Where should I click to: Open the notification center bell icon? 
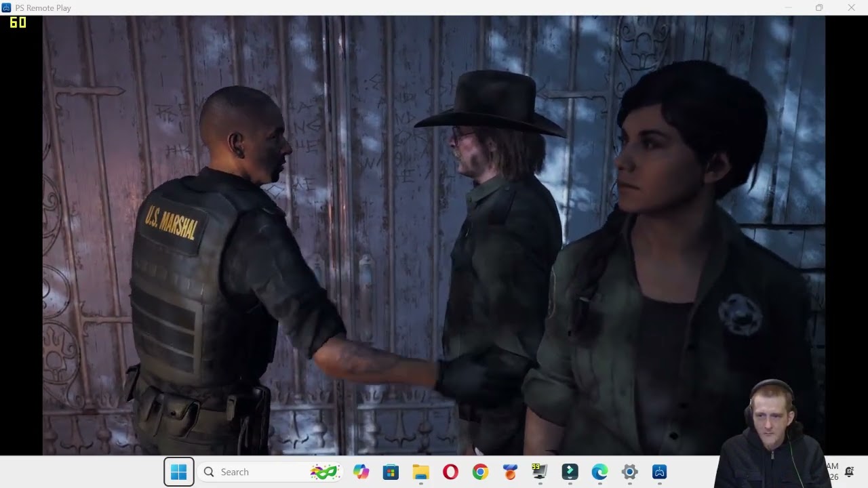(849, 472)
